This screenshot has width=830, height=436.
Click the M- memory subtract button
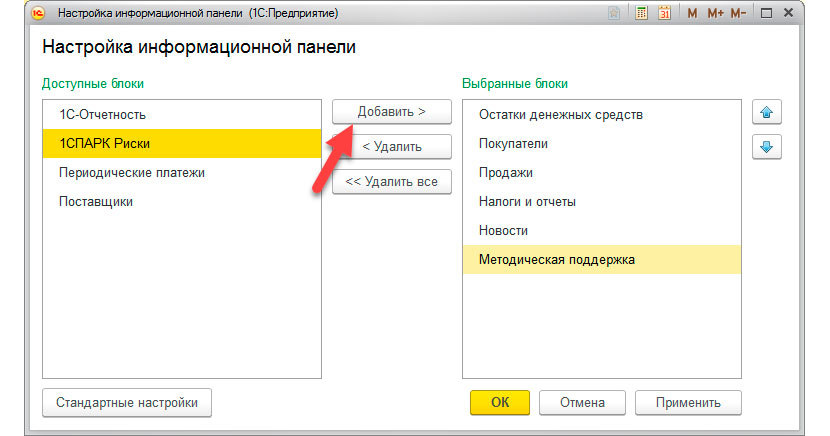739,14
